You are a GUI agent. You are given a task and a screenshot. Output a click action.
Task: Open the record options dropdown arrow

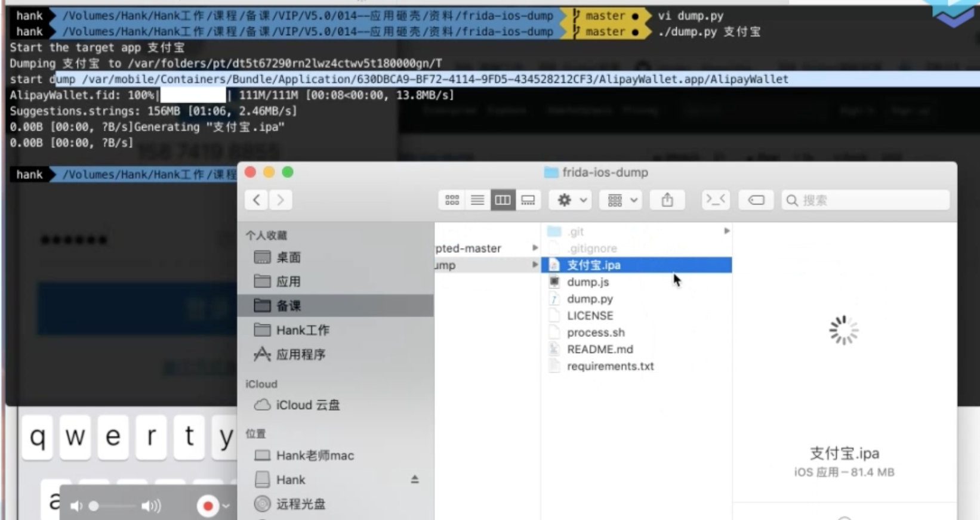(x=226, y=506)
